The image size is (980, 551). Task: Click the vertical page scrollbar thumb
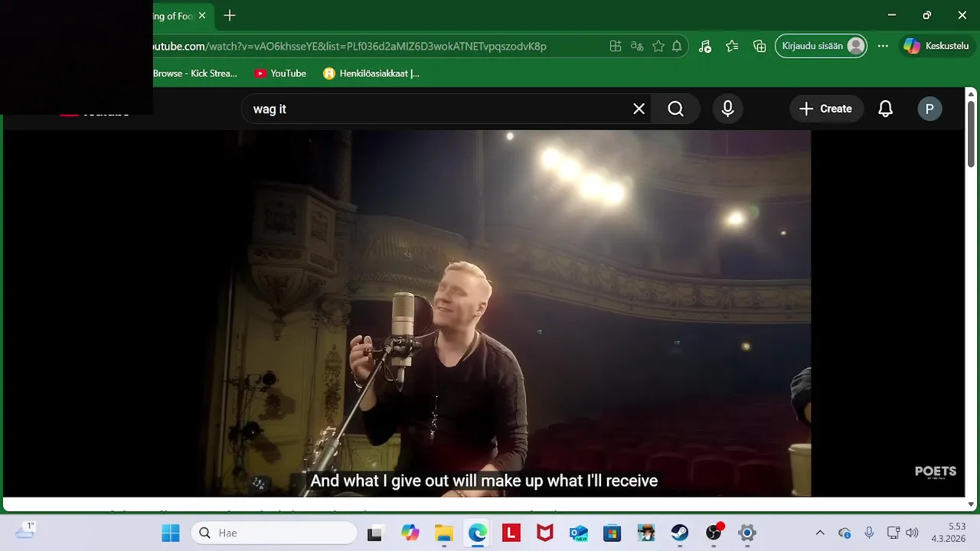pos(972,134)
